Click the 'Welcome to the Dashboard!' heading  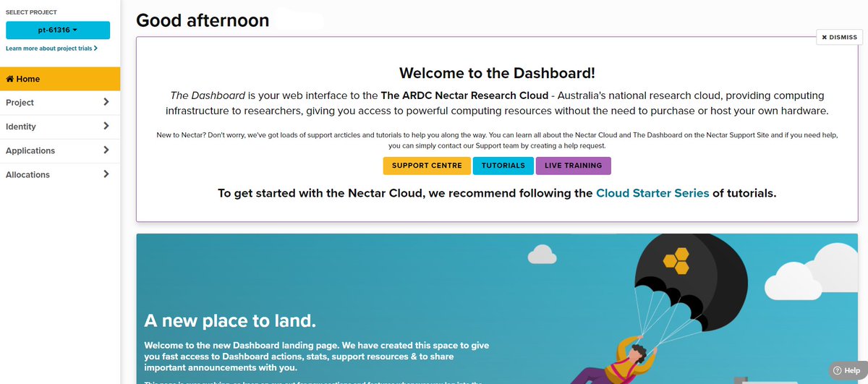(x=498, y=73)
